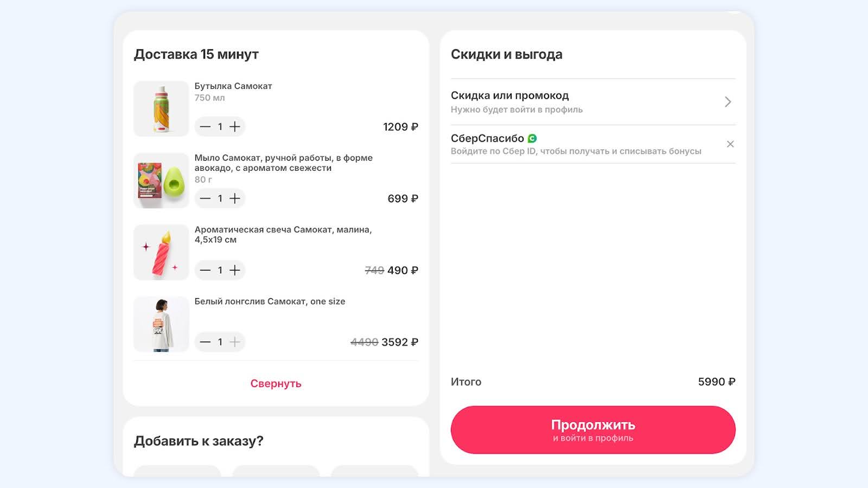Increase aromatic candle quantity

235,270
